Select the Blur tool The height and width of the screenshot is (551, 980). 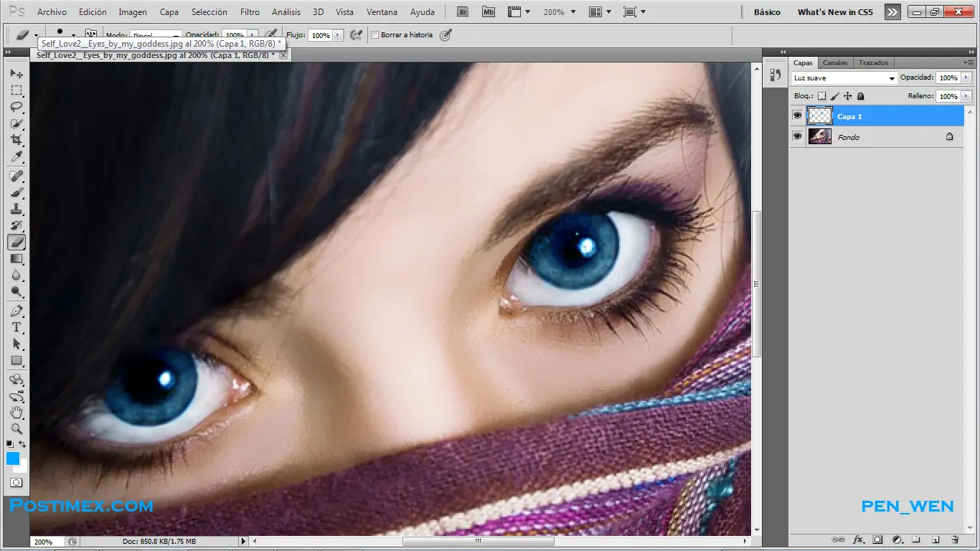click(x=17, y=275)
